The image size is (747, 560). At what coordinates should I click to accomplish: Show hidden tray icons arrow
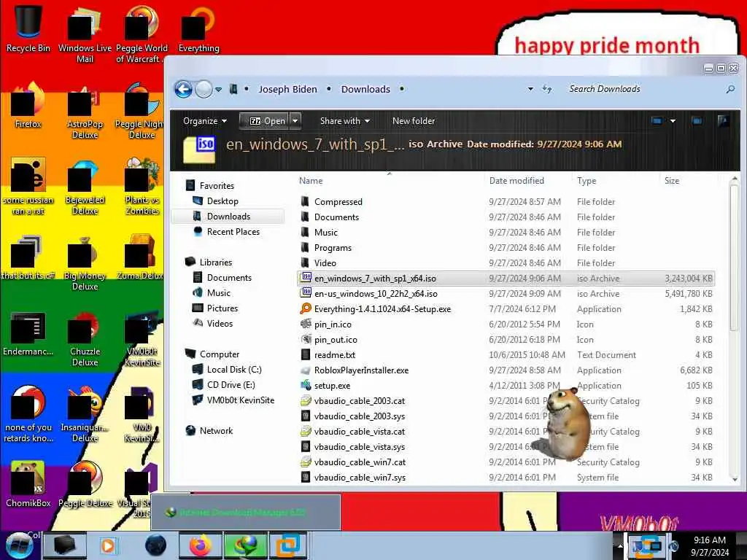tap(620, 545)
